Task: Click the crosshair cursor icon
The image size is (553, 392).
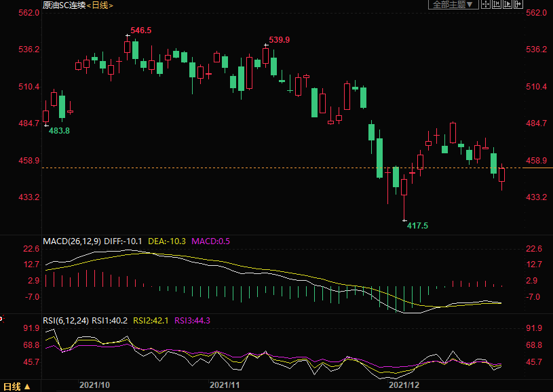Action: point(486,4)
